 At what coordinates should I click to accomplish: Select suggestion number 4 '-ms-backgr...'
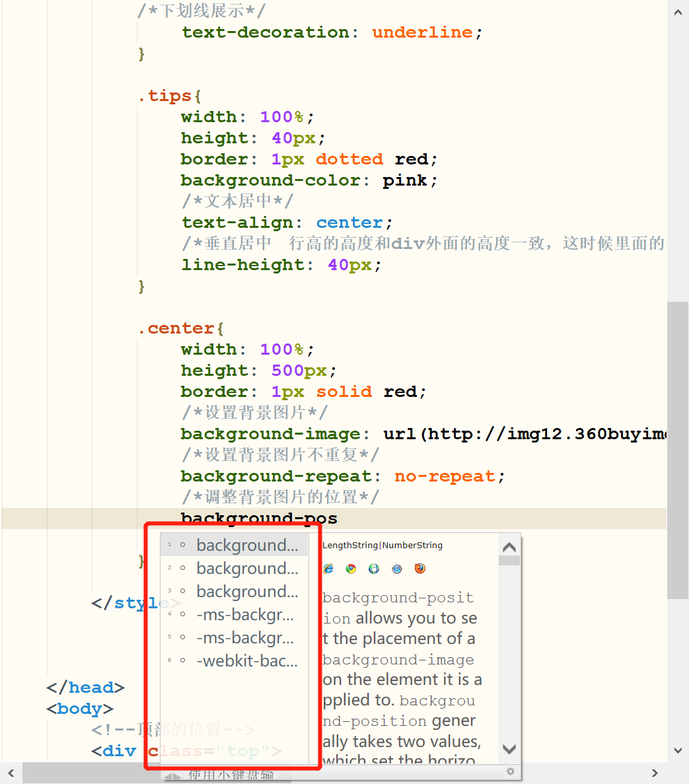234,614
